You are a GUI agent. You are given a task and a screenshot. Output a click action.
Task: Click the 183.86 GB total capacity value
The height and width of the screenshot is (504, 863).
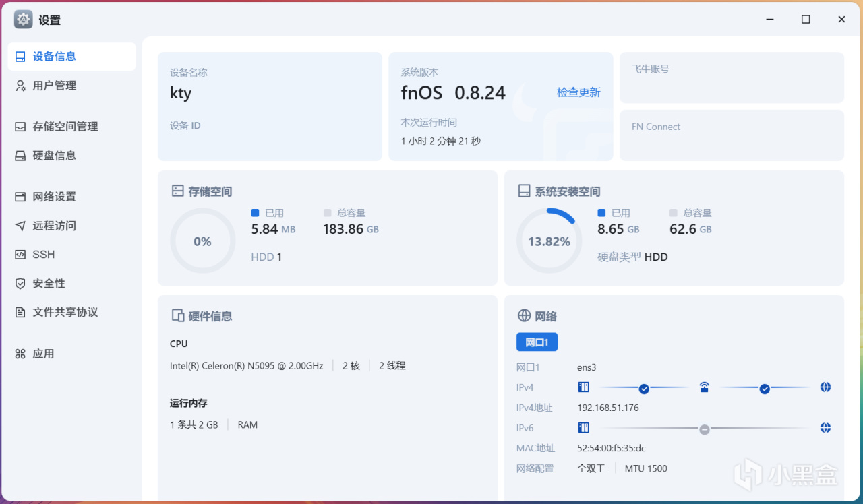(x=351, y=229)
